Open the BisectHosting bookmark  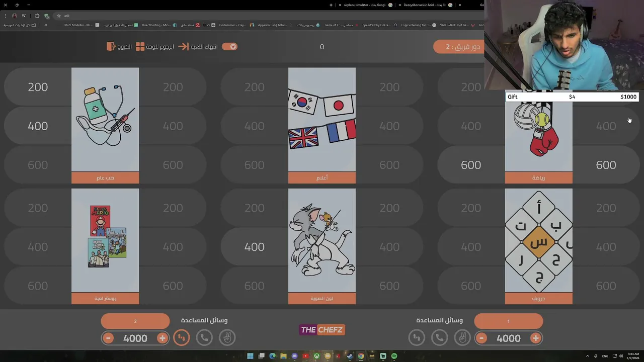(x=159, y=25)
